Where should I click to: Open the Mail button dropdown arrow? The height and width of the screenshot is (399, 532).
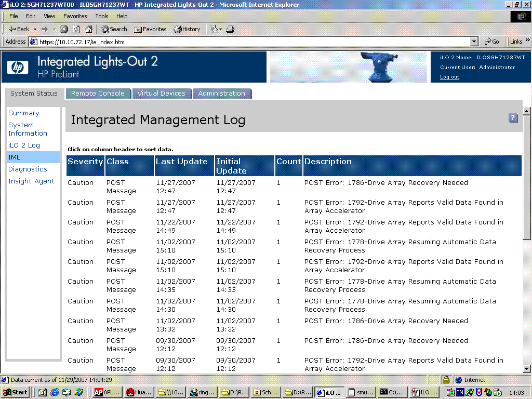pos(220,29)
